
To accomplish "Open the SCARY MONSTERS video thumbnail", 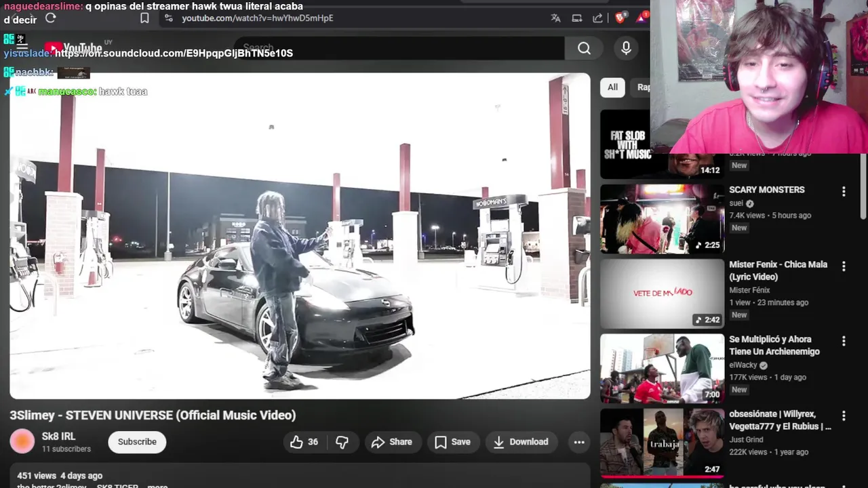I will point(662,219).
